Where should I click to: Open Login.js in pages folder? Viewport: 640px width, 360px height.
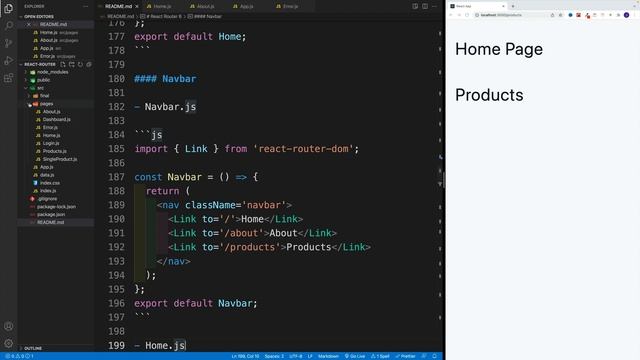click(51, 143)
